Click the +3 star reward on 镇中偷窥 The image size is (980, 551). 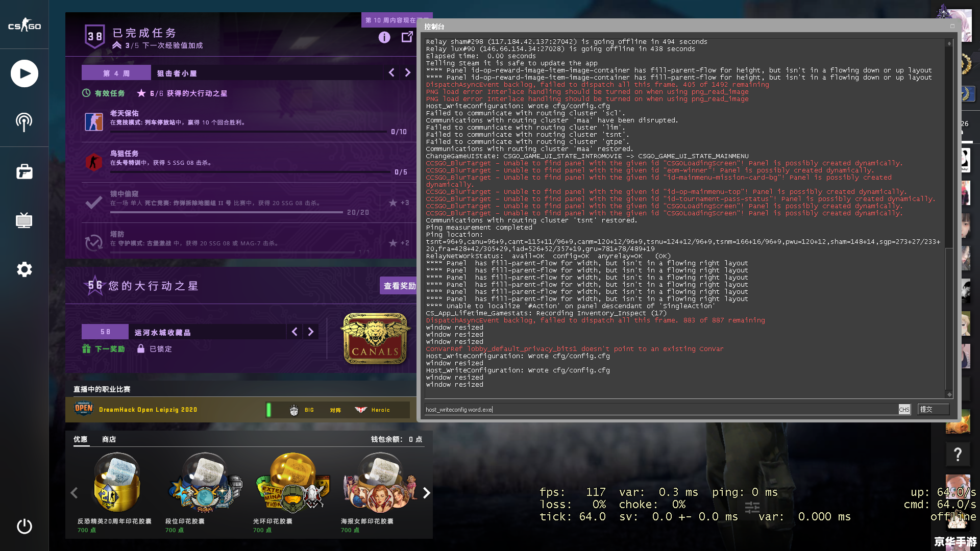[x=399, y=203]
